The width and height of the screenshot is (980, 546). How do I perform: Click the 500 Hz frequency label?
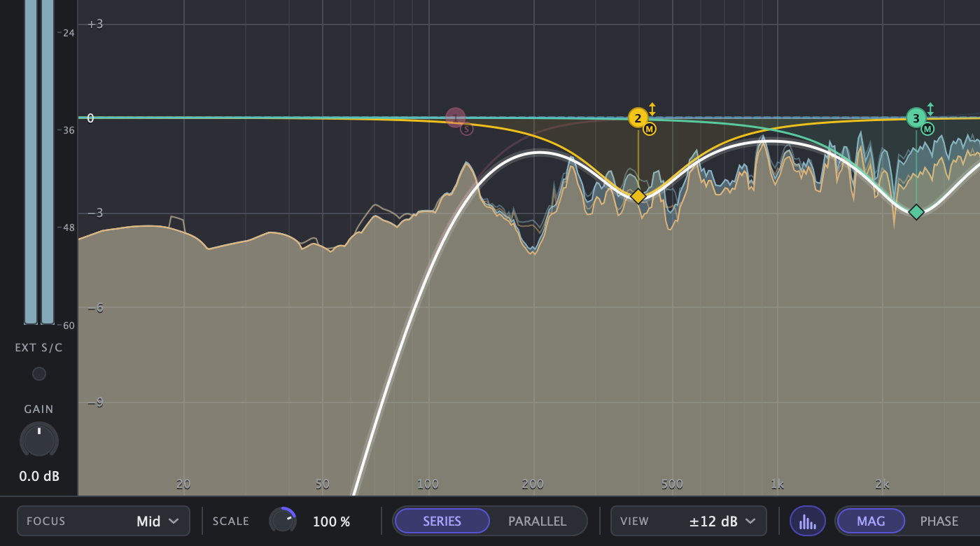pos(672,484)
